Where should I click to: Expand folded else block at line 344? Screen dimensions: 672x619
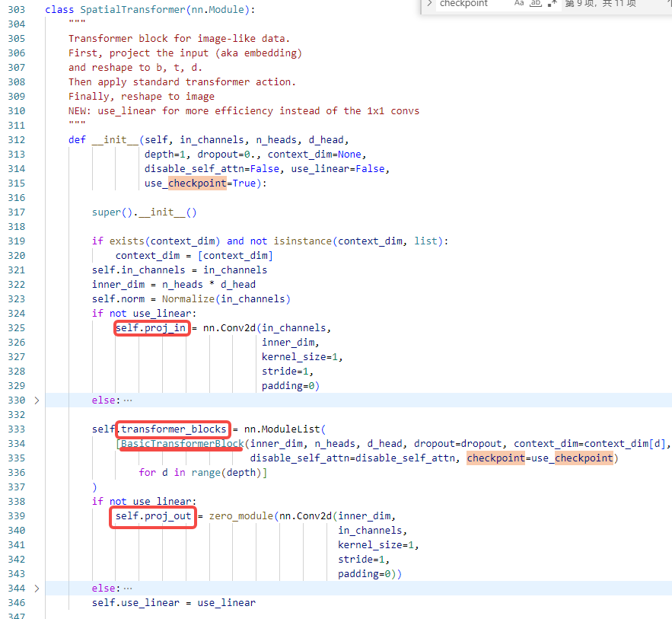tap(37, 589)
